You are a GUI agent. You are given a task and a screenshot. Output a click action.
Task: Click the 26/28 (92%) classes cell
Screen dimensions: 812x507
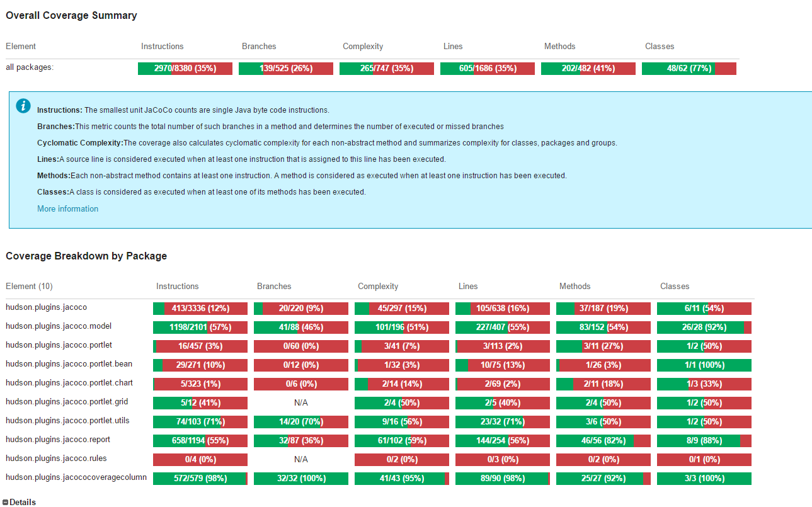[x=704, y=328]
